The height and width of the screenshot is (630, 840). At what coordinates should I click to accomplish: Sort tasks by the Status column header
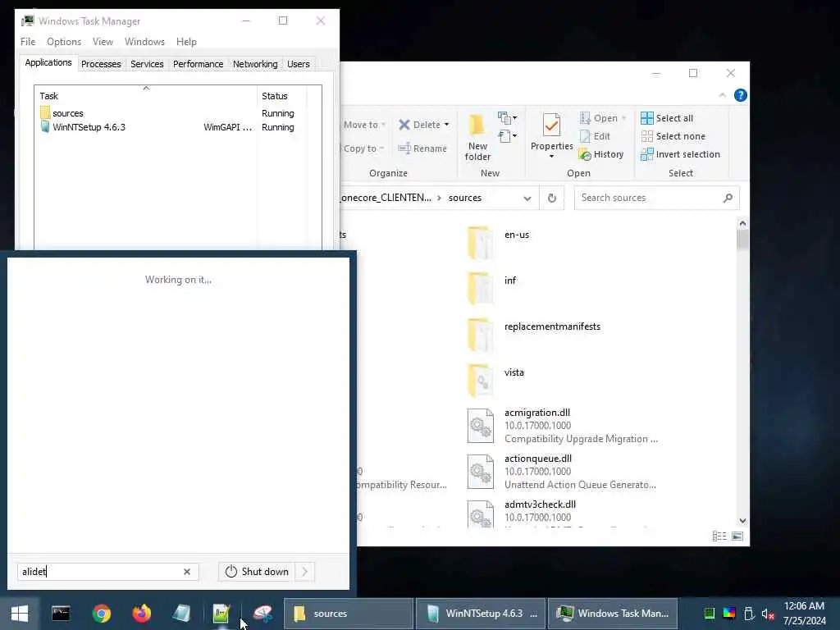pos(282,96)
